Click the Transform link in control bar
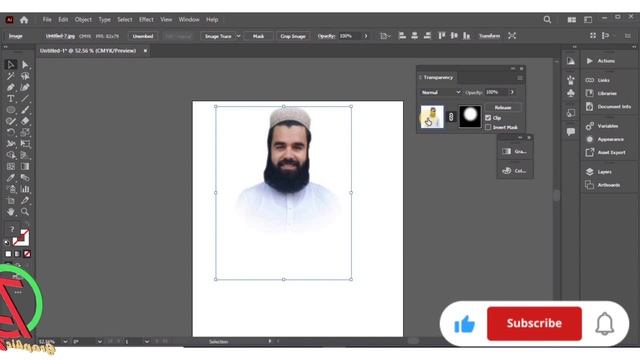 (489, 36)
